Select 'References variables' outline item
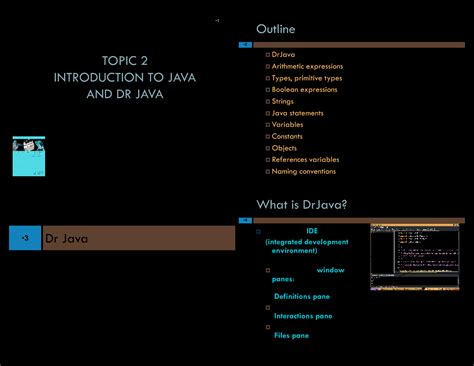 coord(305,160)
